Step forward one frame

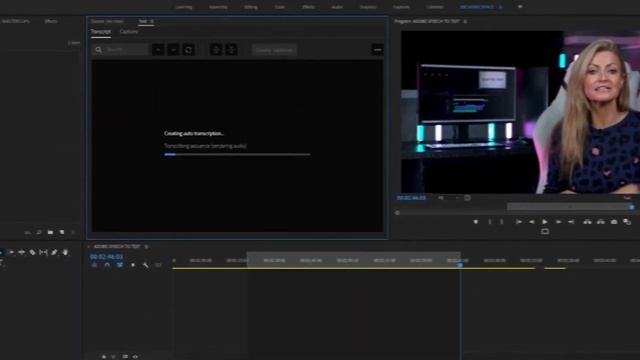[558, 222]
